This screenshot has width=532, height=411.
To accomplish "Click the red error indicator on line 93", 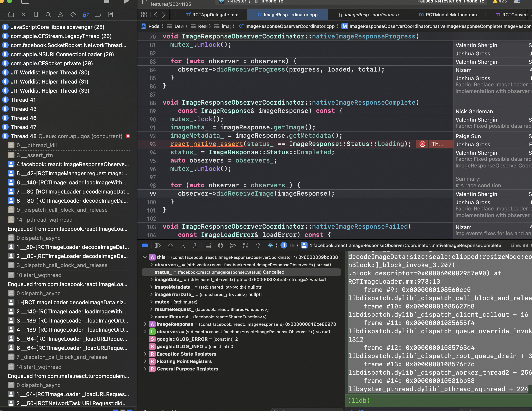I will [422, 144].
